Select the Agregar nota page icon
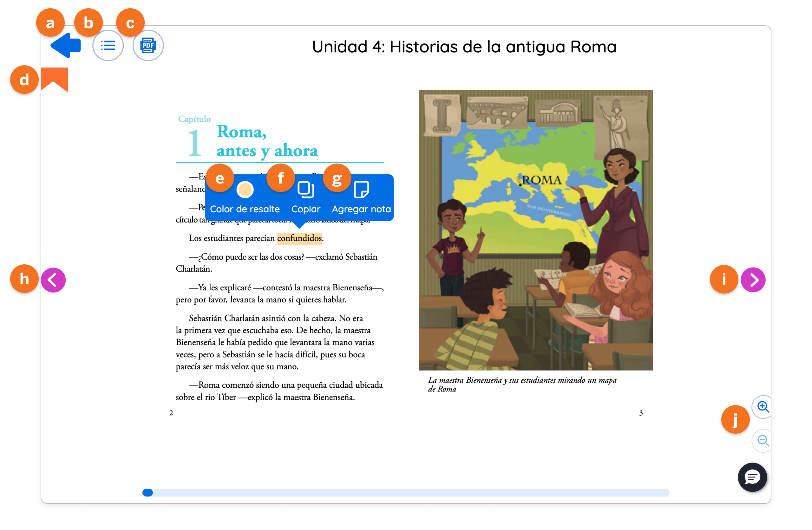Image resolution: width=812 pixels, height=530 pixels. 362,190
